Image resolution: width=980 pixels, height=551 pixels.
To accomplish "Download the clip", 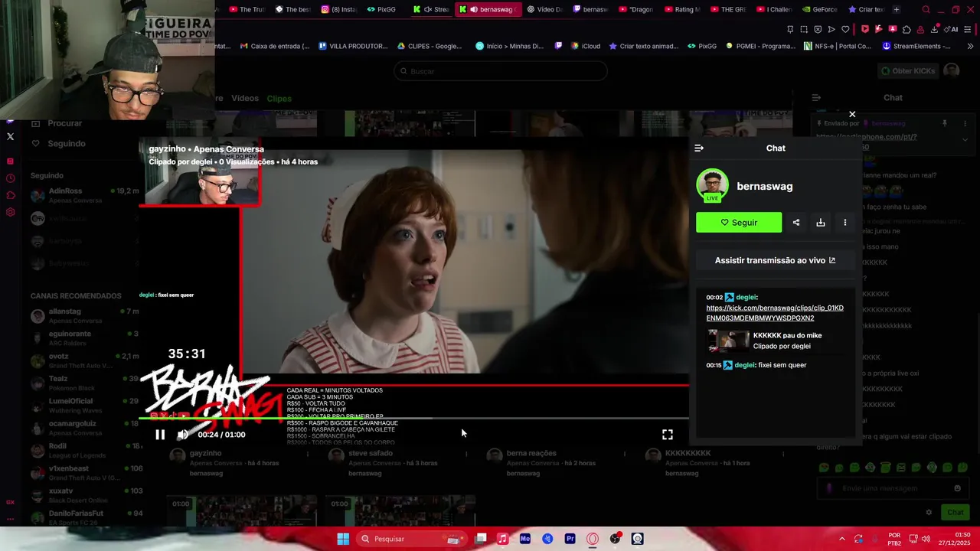I will tap(821, 223).
